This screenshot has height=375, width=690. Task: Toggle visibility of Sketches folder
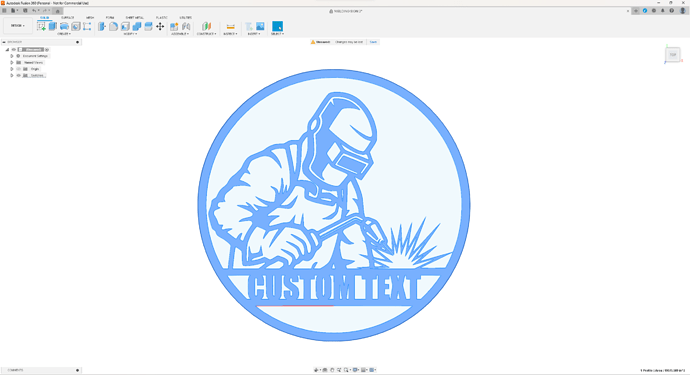pyautogui.click(x=18, y=76)
